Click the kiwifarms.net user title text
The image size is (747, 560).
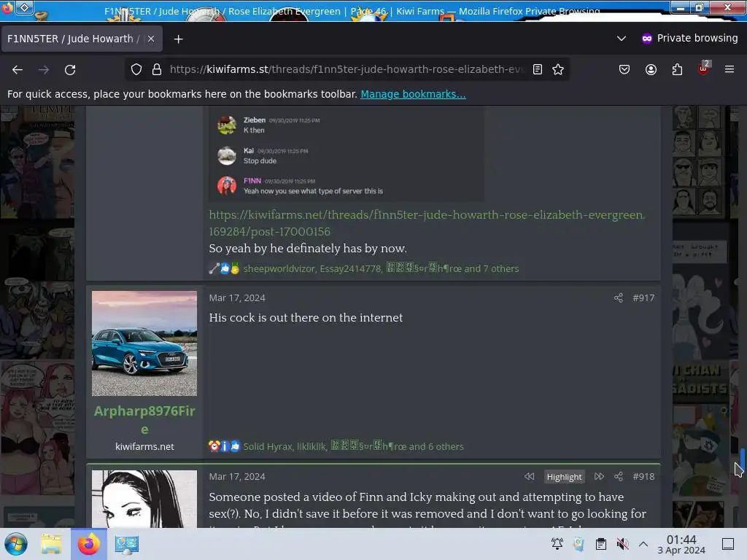(x=144, y=447)
